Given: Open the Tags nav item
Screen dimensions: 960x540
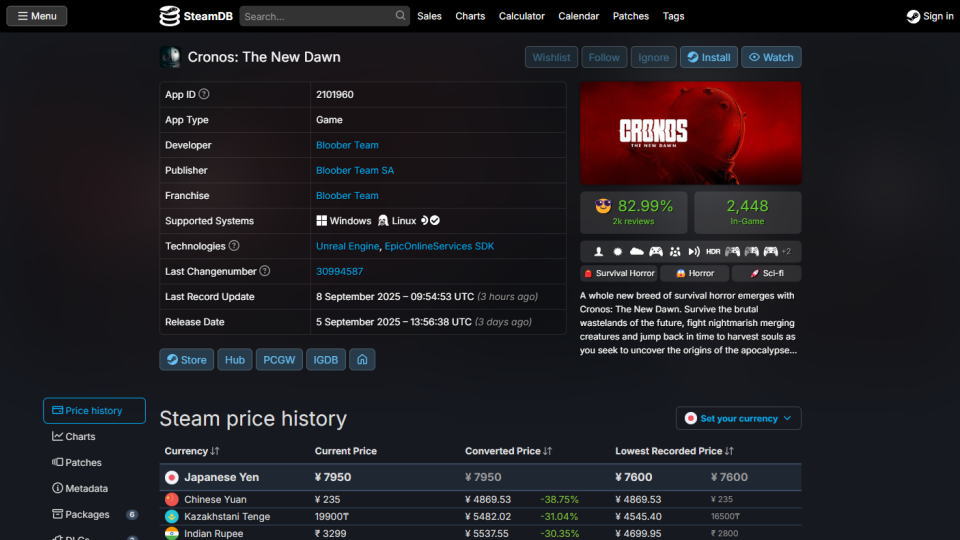Looking at the screenshot, I should [673, 16].
